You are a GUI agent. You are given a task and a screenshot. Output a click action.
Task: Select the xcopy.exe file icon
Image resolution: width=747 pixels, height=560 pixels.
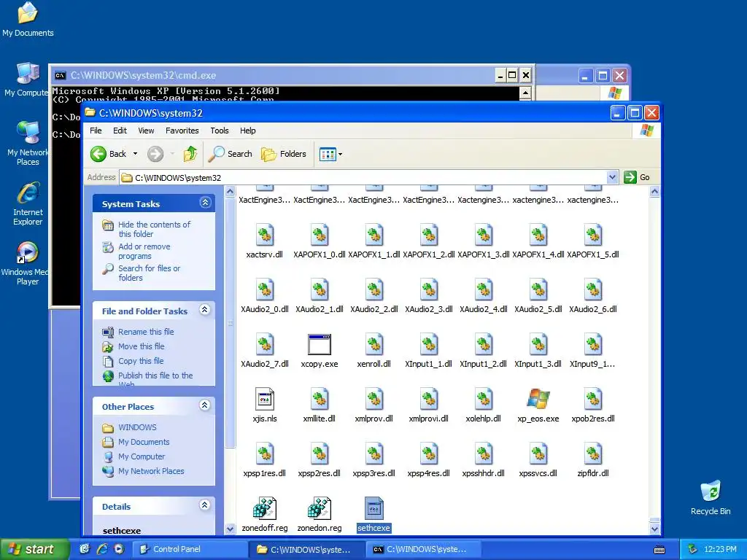point(320,345)
